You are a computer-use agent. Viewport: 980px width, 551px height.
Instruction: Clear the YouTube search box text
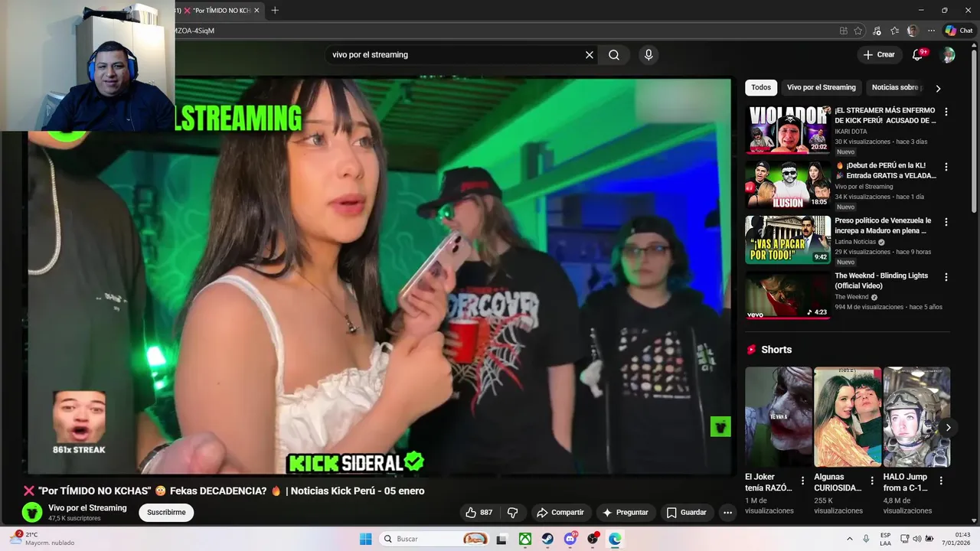point(590,55)
